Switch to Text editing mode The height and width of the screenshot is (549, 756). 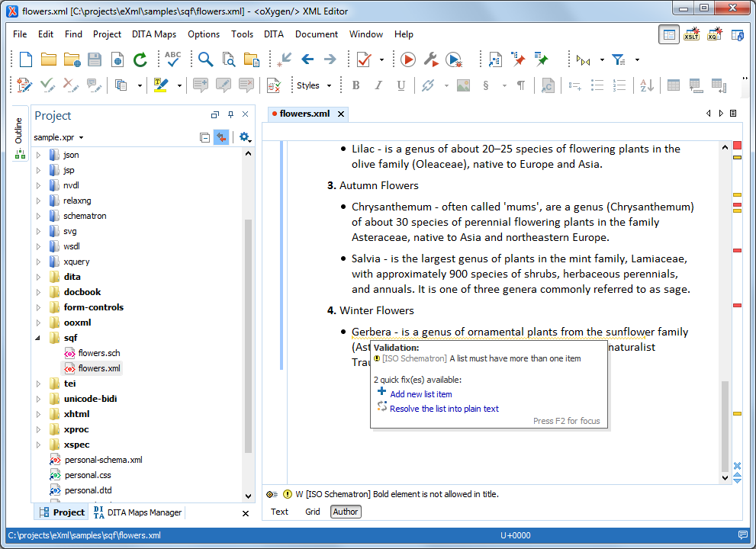(280, 512)
